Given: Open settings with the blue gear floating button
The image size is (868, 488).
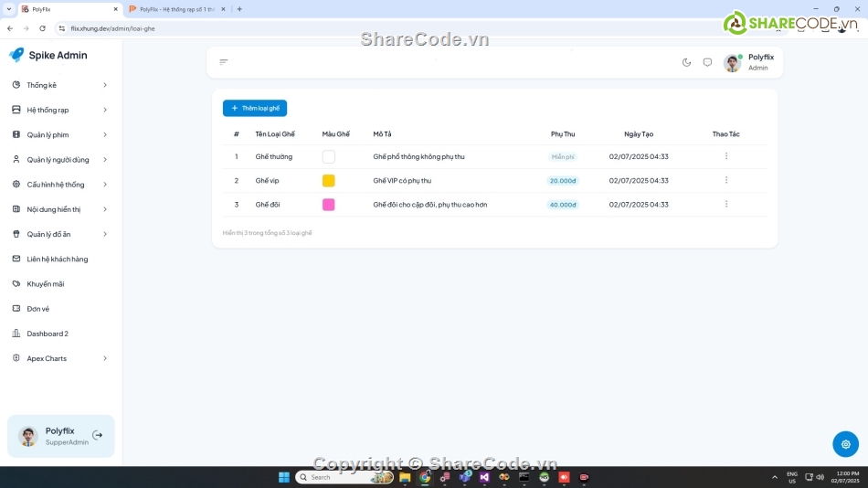Looking at the screenshot, I should [x=845, y=444].
